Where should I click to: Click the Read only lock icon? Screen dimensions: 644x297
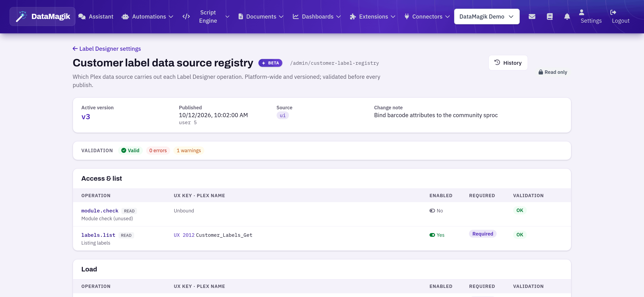tap(541, 72)
